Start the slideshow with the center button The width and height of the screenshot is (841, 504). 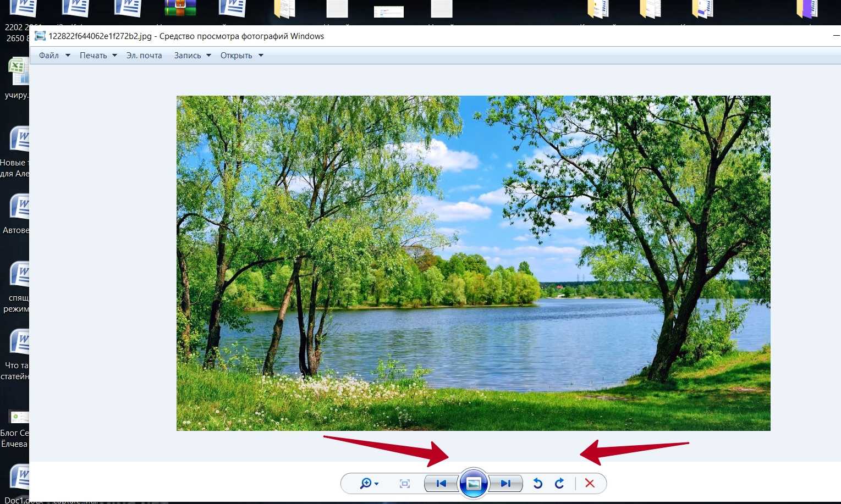pos(474,484)
